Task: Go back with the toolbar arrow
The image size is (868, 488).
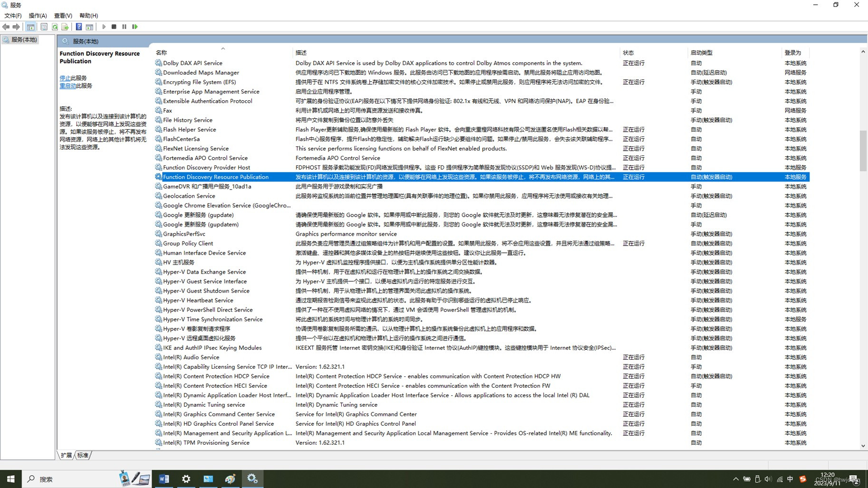Action: coord(6,27)
